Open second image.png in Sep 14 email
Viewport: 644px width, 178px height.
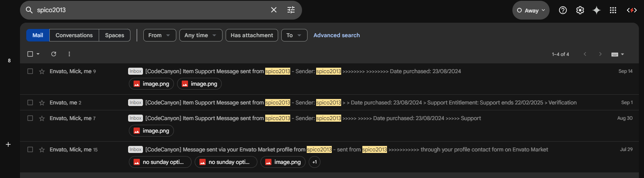click(199, 84)
